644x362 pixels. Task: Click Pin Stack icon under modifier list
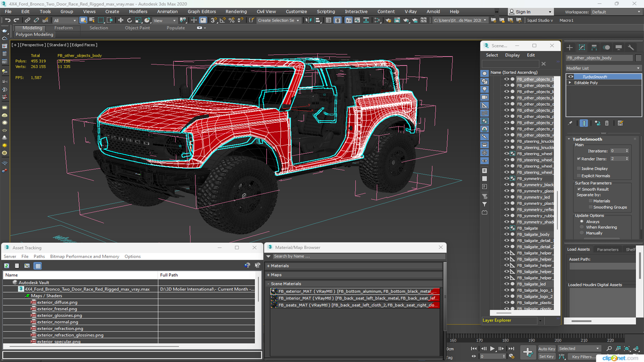[x=570, y=123]
